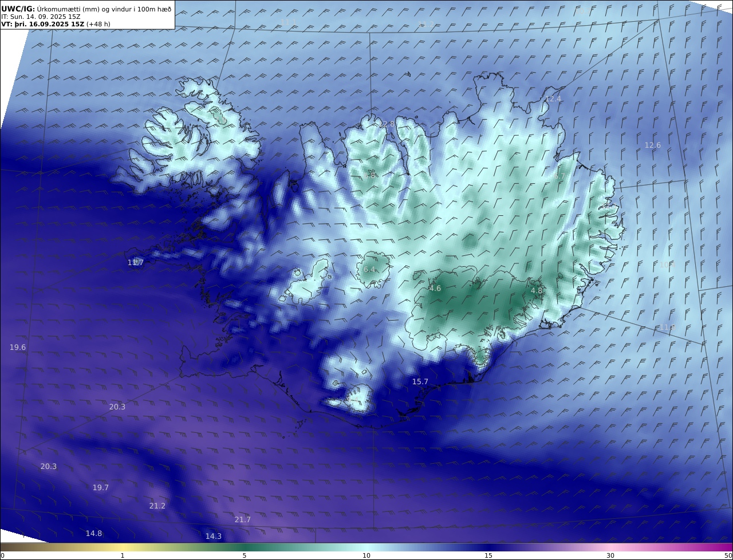Click the colour scale label '10'
This screenshot has height=560, width=733.
point(366,555)
